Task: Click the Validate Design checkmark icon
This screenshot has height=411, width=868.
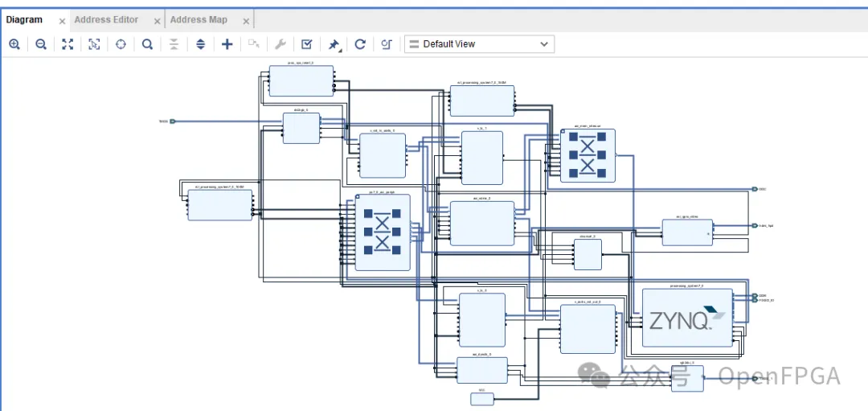Action: click(x=307, y=44)
